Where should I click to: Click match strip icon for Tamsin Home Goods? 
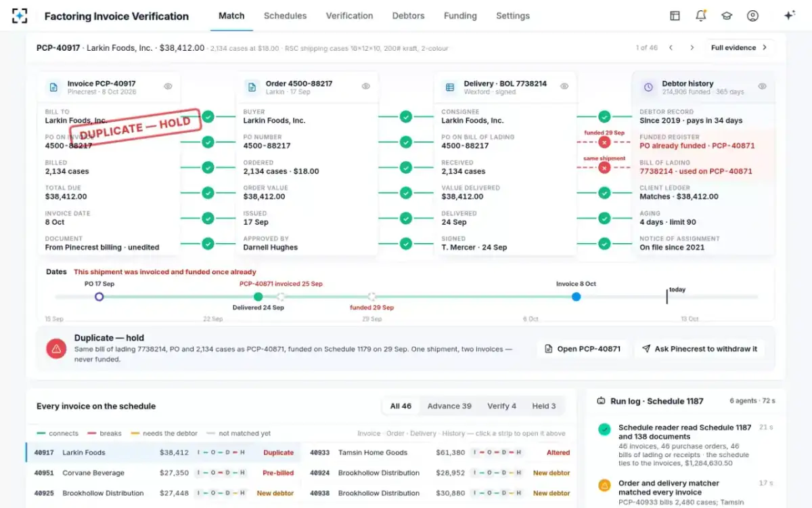pyautogui.click(x=497, y=452)
